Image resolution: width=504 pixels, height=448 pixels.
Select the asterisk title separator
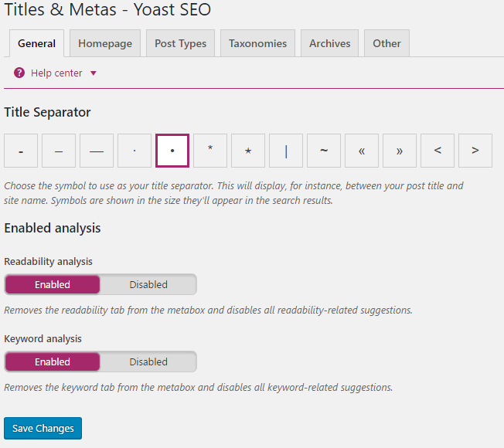click(210, 151)
